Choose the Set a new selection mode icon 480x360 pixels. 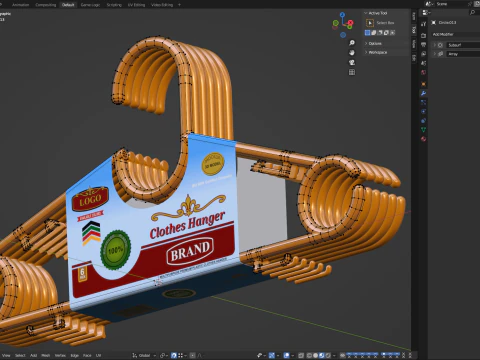click(x=367, y=32)
